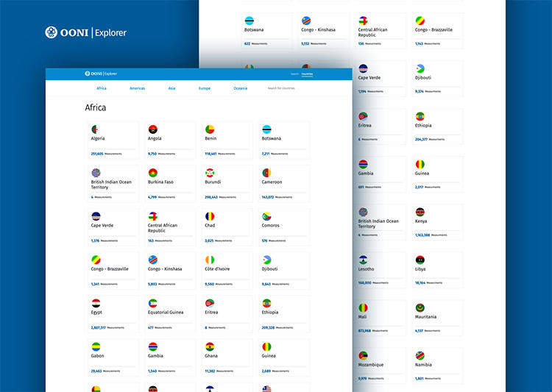Click Namibia flag in the back window
552x392 pixels.
[420, 355]
